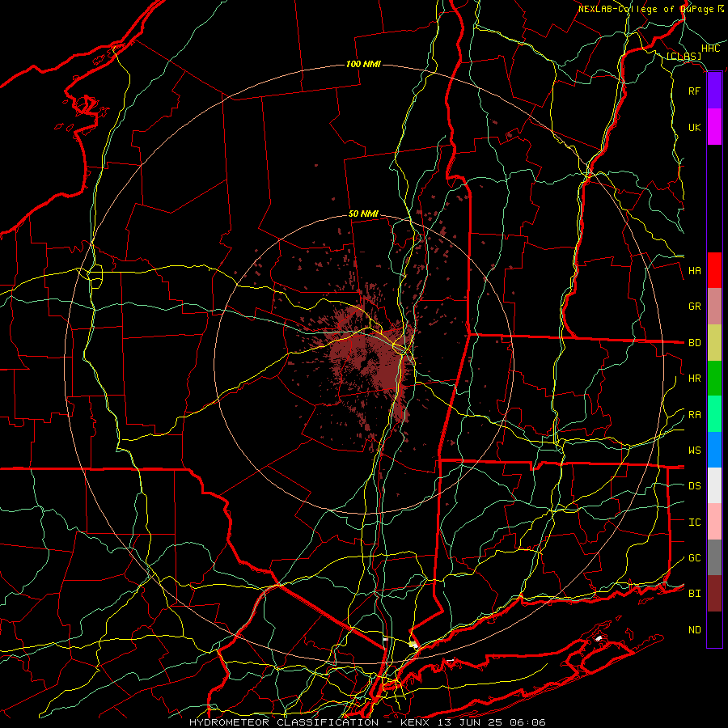The width and height of the screenshot is (728, 728).
Task: Click the radar site center in the echo
Action: point(364,364)
